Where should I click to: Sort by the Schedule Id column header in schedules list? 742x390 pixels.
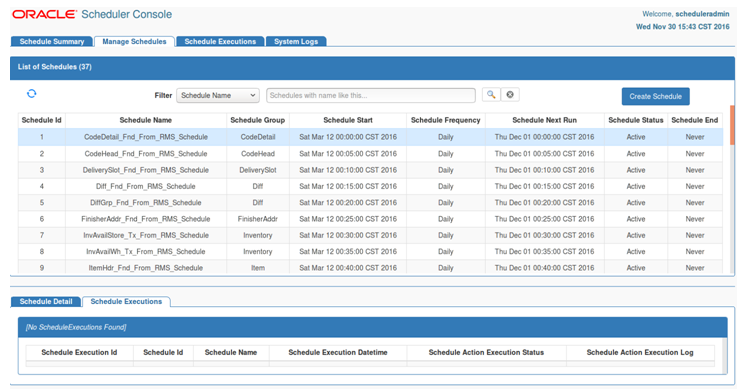pos(42,120)
